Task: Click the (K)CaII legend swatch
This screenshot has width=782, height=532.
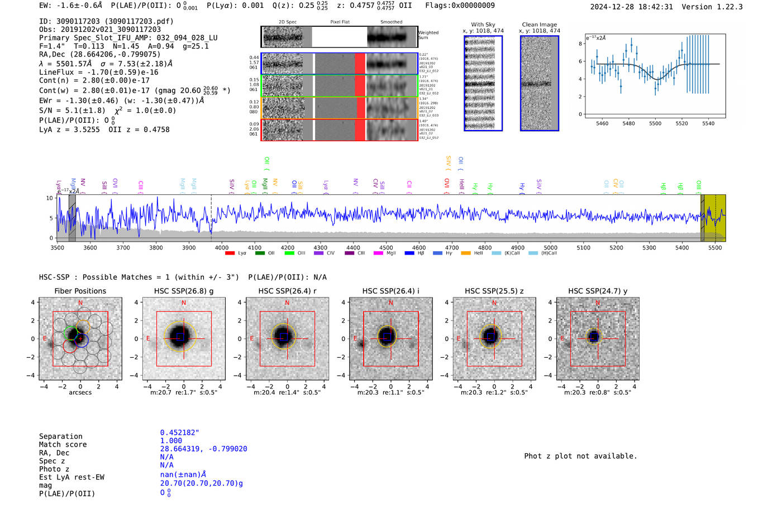Action: click(497, 253)
